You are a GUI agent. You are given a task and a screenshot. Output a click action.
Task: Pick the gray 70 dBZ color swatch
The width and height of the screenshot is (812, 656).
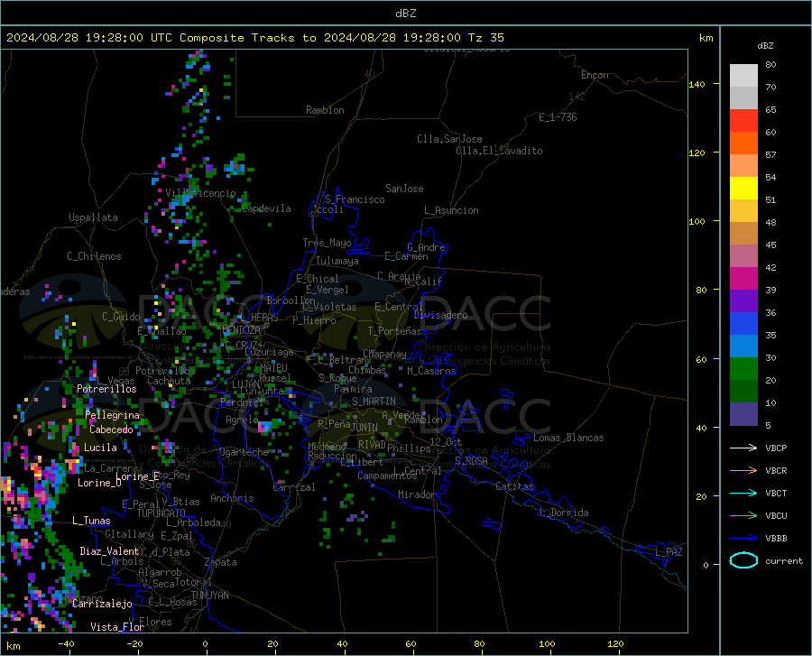tap(743, 97)
